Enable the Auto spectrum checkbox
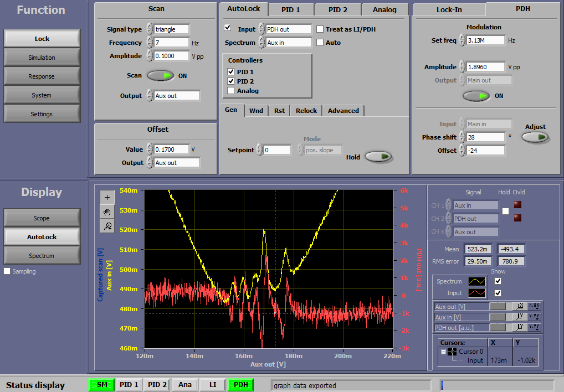Viewport: 564px width, 392px height. (x=320, y=43)
